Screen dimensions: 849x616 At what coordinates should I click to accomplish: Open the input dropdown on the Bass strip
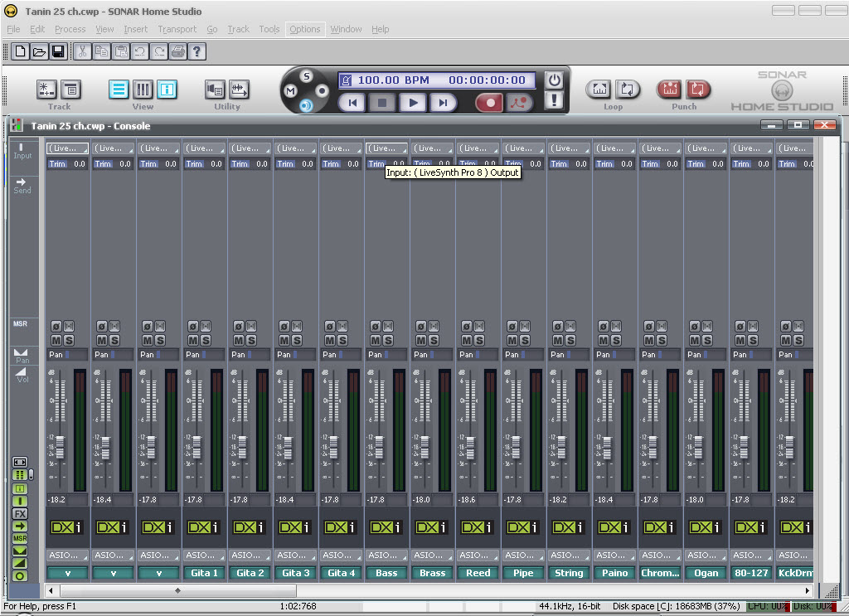point(386,148)
